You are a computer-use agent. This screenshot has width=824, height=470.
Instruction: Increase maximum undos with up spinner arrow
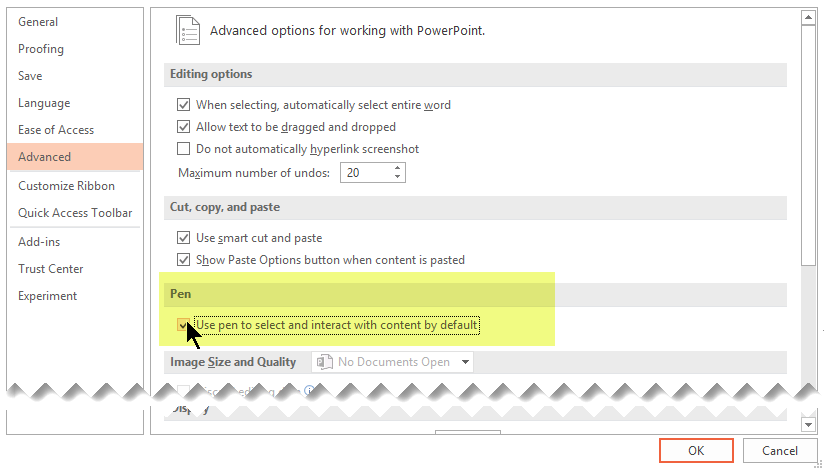(397, 168)
